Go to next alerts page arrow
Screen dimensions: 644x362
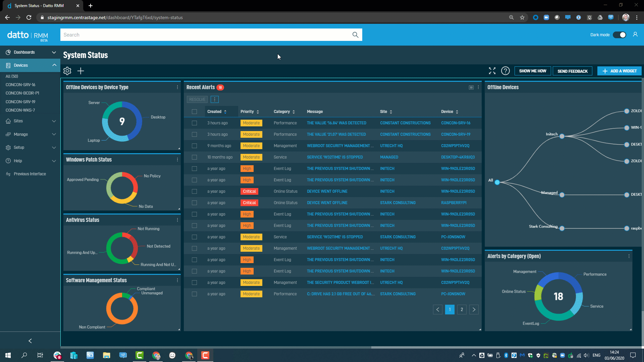[474, 310]
